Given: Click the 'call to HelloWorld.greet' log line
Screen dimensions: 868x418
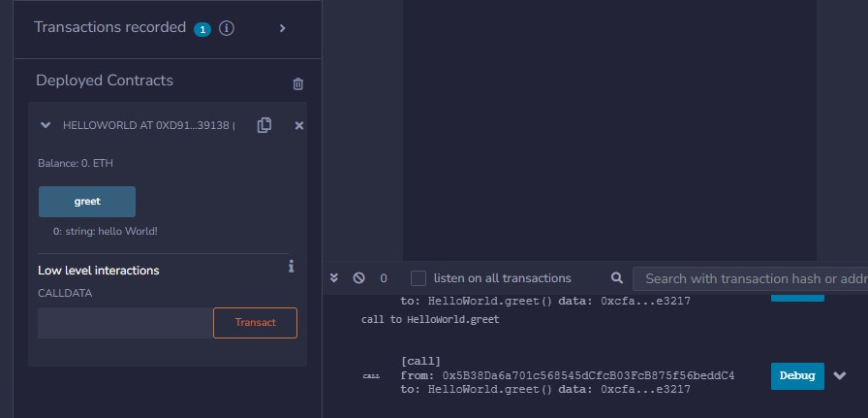Looking at the screenshot, I should (x=430, y=319).
